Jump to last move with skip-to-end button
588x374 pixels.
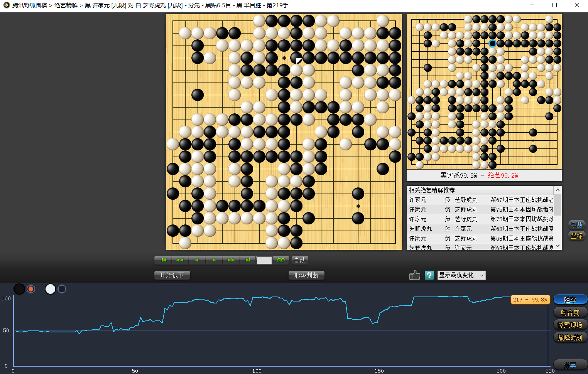tap(247, 260)
